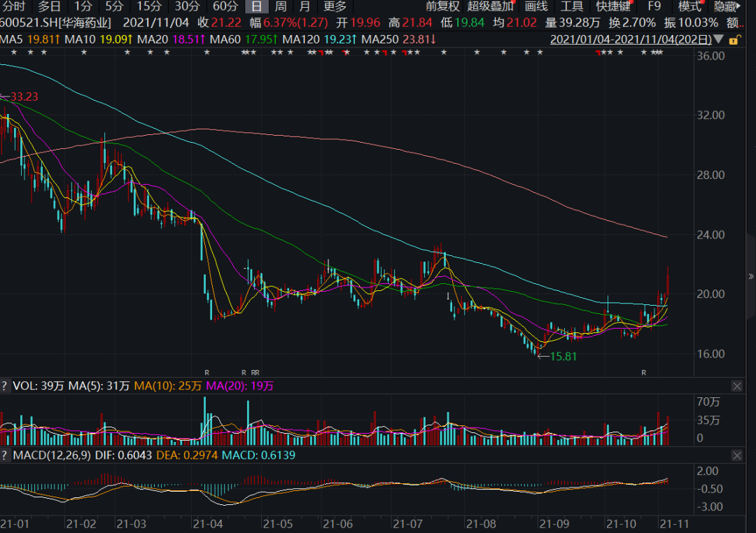Close the VOL volume panel
This screenshot has height=533, width=756.
pyautogui.click(x=737, y=386)
